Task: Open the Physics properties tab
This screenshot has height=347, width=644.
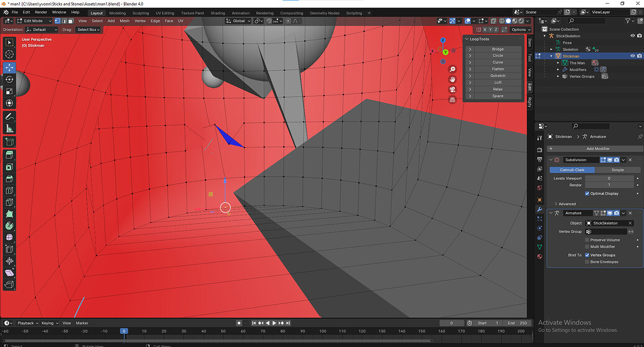Action: click(539, 228)
